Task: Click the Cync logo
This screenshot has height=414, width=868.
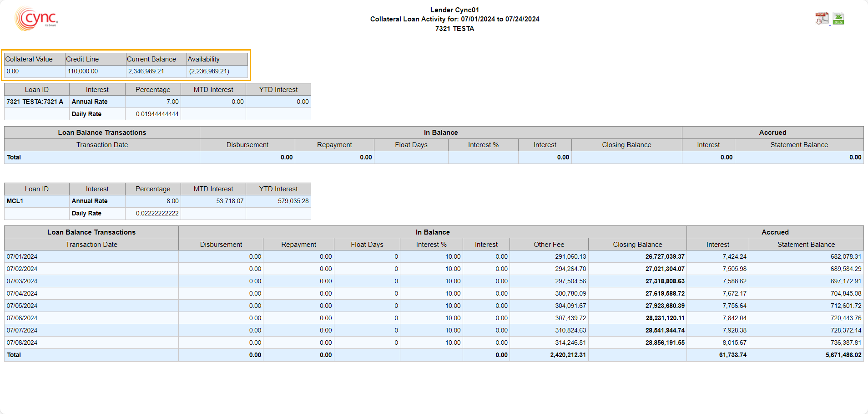Action: [x=36, y=19]
